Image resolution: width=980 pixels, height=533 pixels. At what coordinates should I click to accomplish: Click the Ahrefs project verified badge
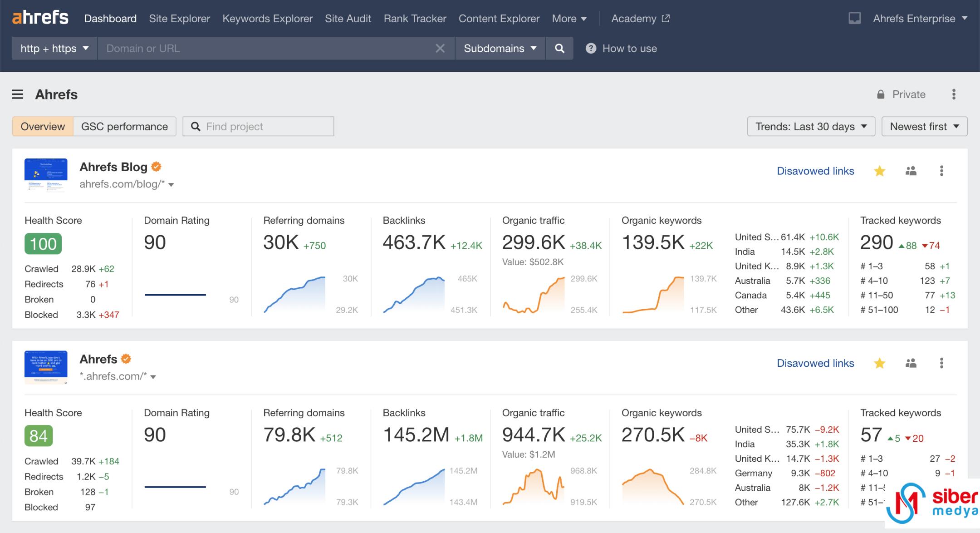(x=126, y=359)
